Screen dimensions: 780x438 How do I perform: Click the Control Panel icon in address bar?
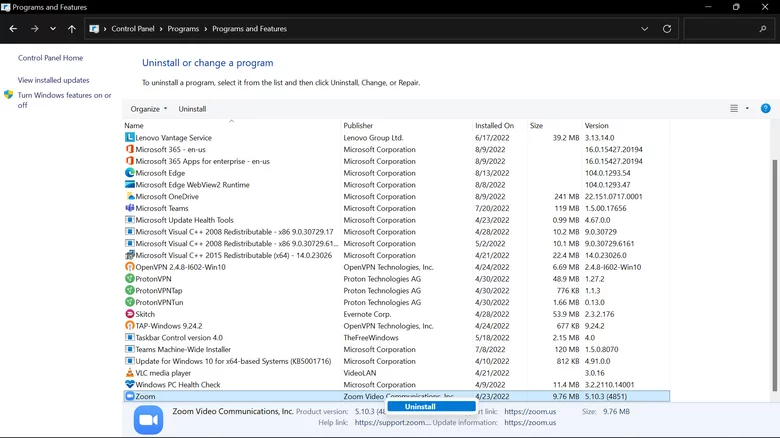click(x=94, y=29)
